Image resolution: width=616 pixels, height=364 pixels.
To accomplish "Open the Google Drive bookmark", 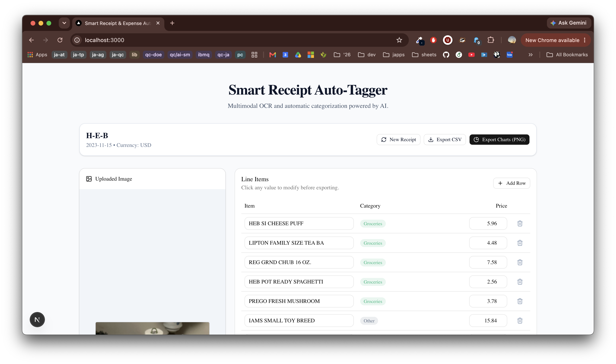I will pyautogui.click(x=298, y=55).
